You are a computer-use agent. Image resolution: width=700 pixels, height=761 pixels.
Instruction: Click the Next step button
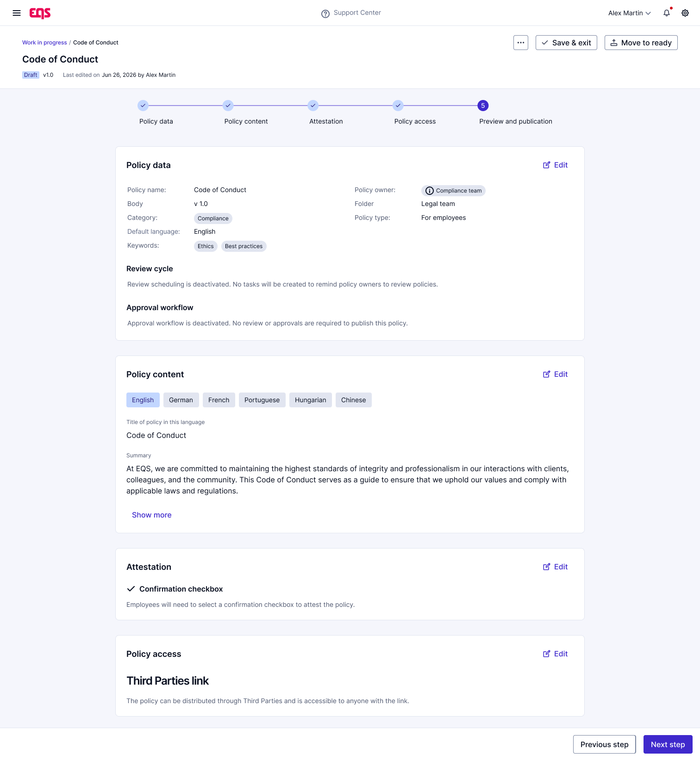668,744
